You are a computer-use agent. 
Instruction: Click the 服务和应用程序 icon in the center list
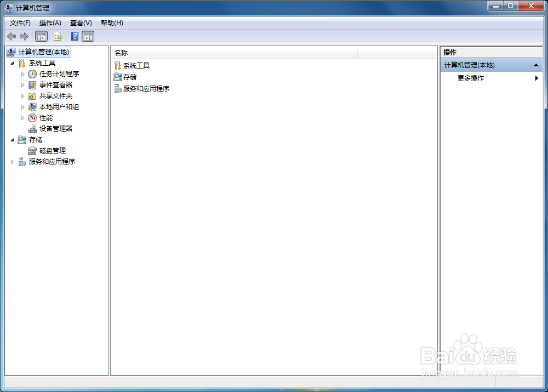[x=118, y=88]
